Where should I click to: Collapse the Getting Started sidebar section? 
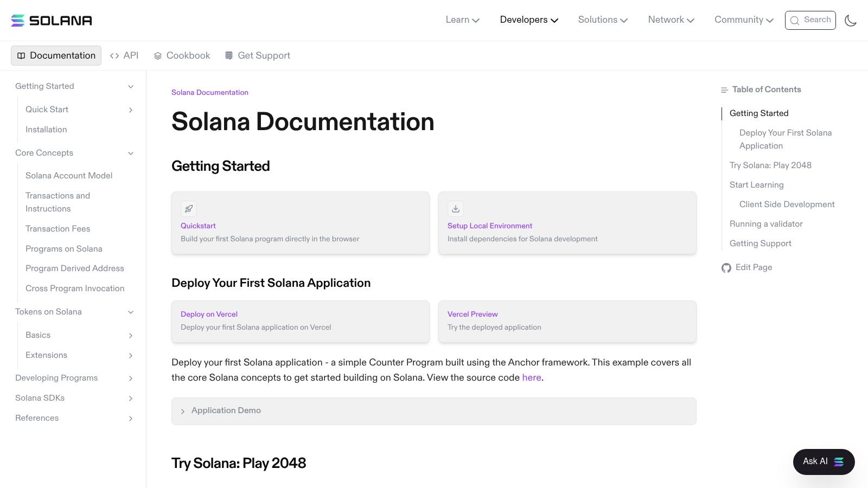[131, 87]
